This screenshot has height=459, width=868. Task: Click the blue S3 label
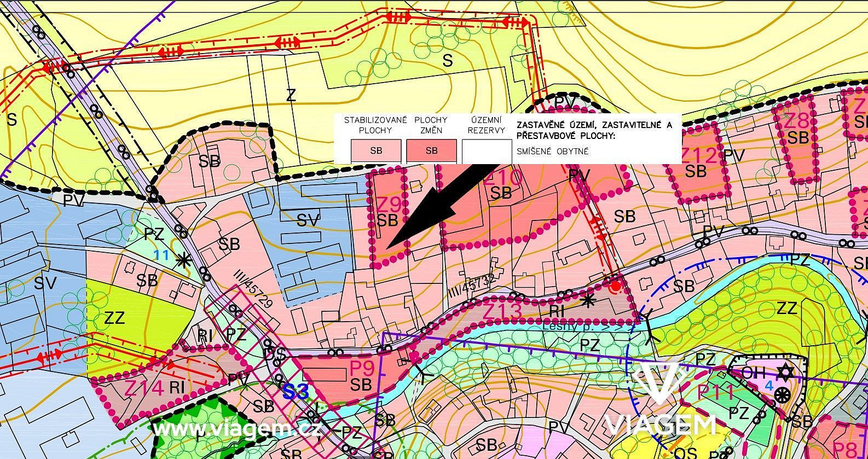[296, 392]
